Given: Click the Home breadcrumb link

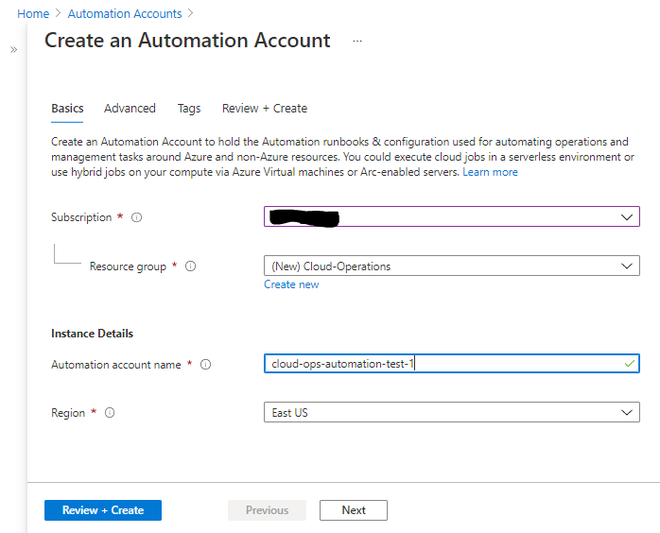Looking at the screenshot, I should coord(33,14).
